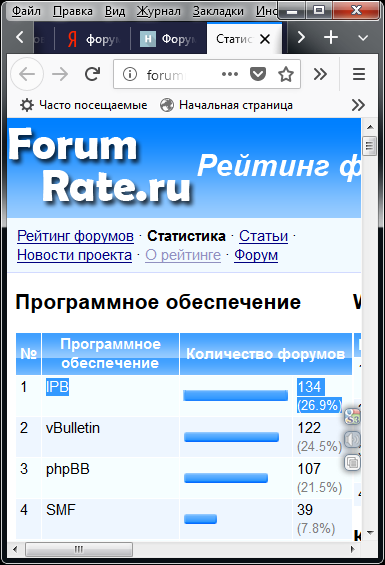Open the Файл menu
The height and width of the screenshot is (565, 385).
click(x=26, y=11)
